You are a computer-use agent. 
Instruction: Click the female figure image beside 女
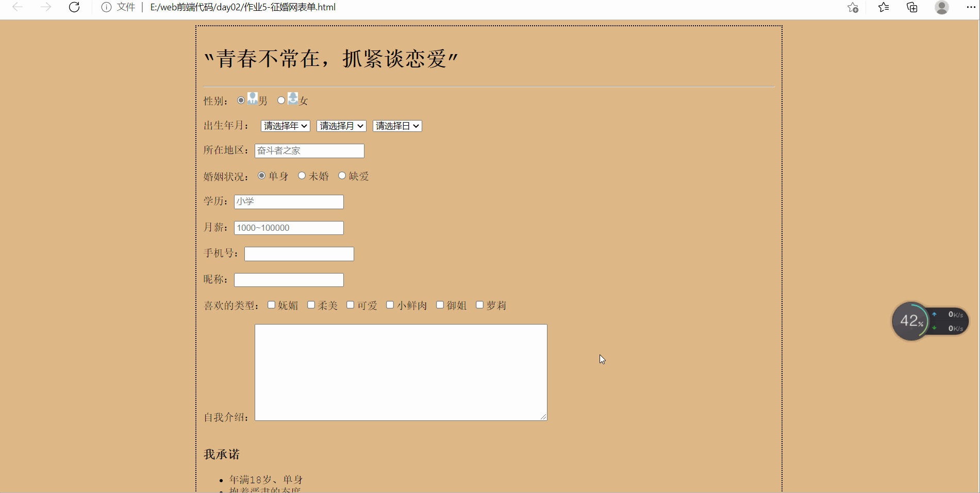click(x=293, y=98)
